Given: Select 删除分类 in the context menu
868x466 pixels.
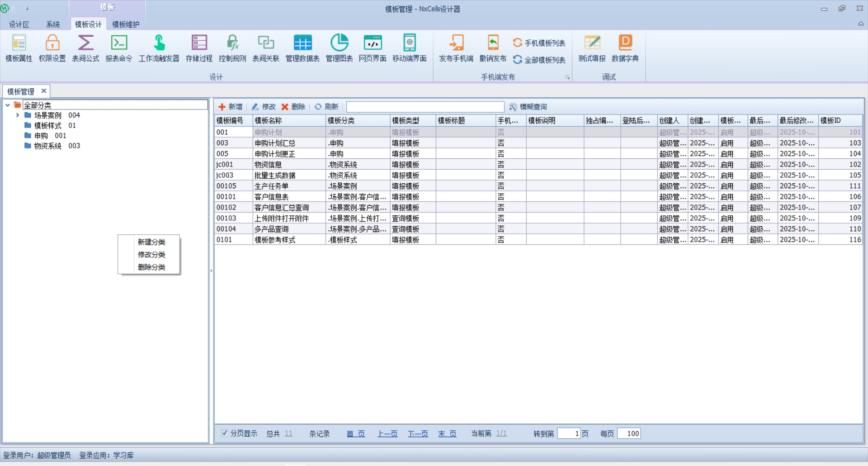Looking at the screenshot, I should 151,267.
